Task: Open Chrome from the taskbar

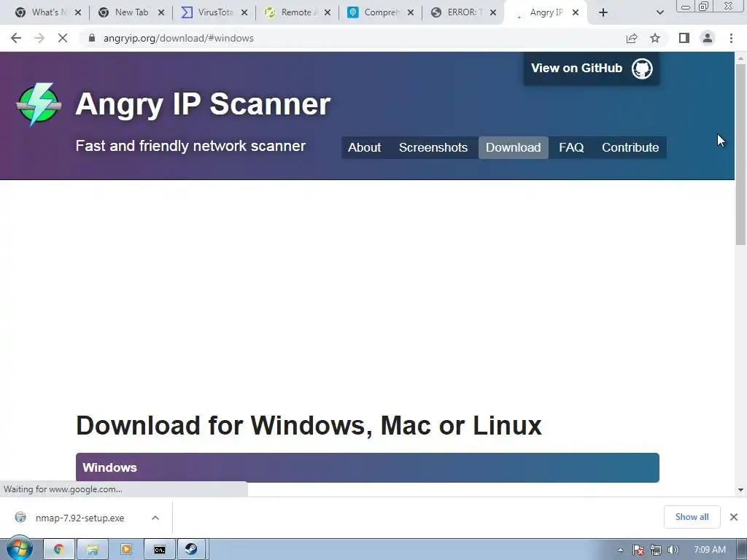Action: tap(59, 550)
